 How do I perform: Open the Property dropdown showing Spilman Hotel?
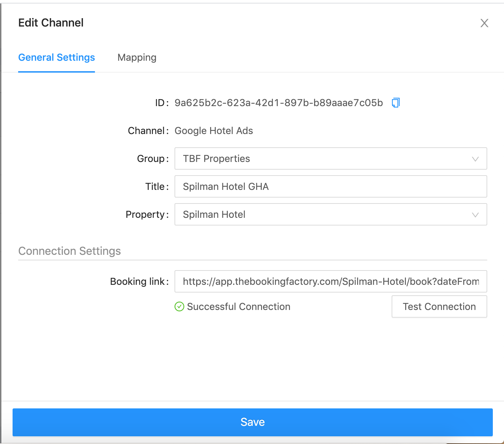[x=331, y=214]
